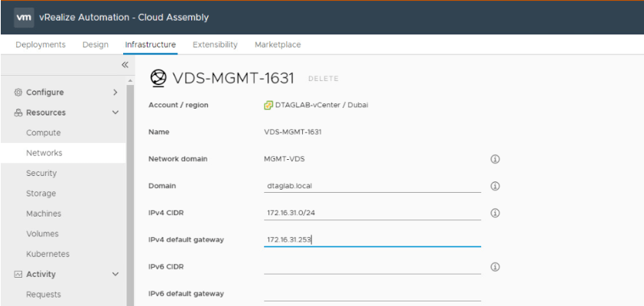644x306 pixels.
Task: Click the sidebar vertical scrollbar
Action: pyautogui.click(x=130, y=191)
